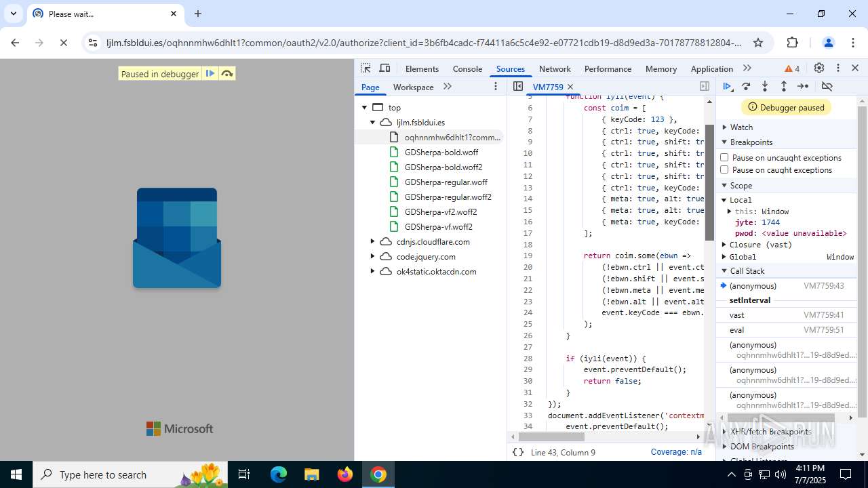Click the code editor vertical scrollbar

pyautogui.click(x=709, y=182)
